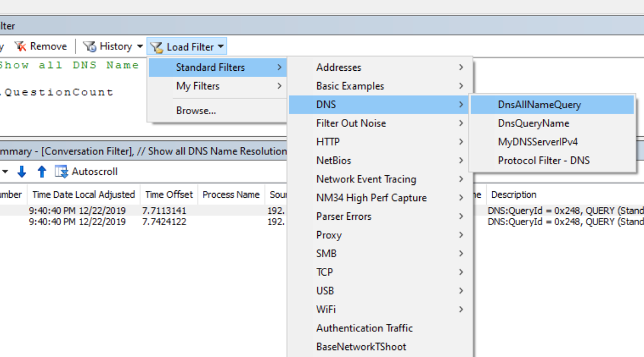
Task: Sort by the Time Offset column
Action: click(x=169, y=195)
